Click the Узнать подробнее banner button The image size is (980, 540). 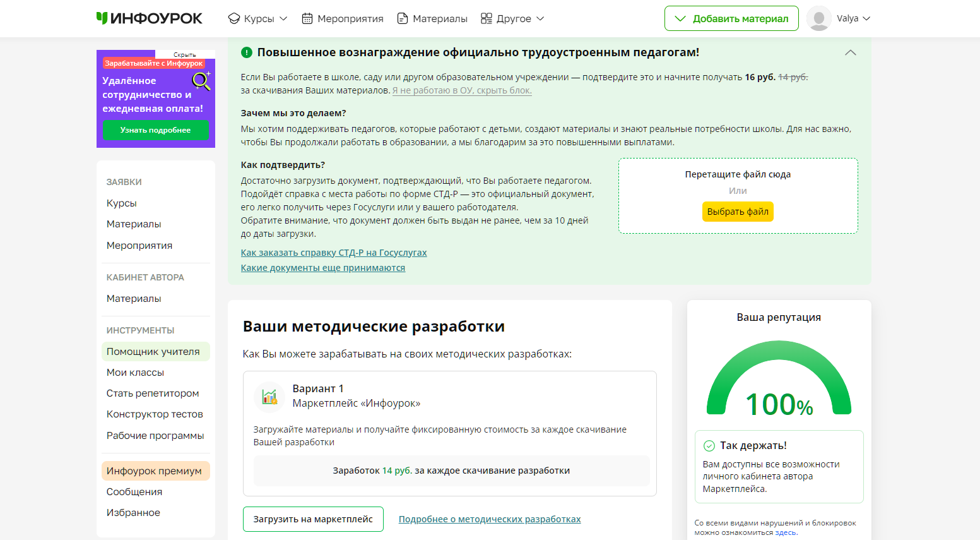(156, 130)
